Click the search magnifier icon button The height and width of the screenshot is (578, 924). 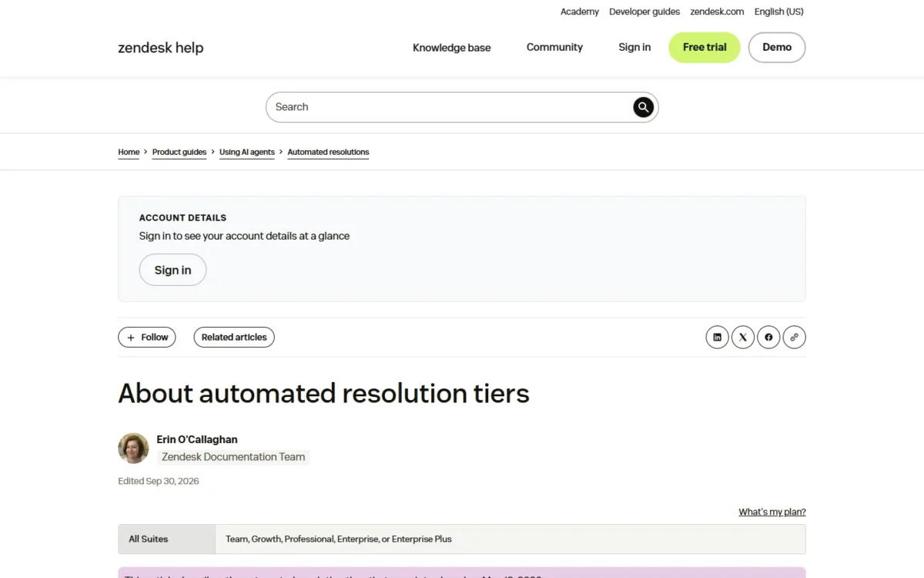pos(644,107)
